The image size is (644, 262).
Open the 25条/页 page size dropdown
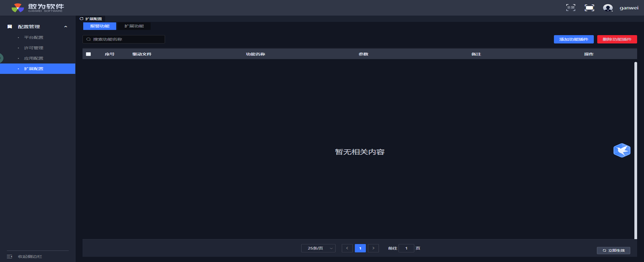pos(318,248)
